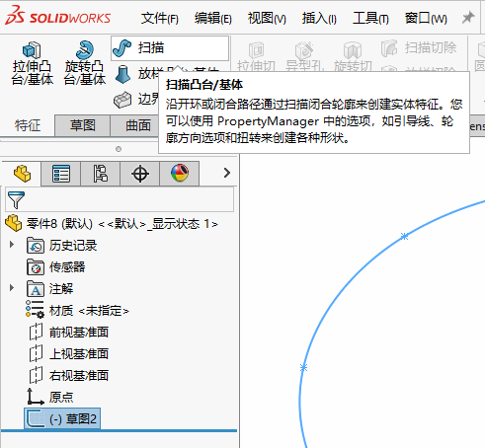
Task: Click the 材质 material icon
Action: pos(35,310)
